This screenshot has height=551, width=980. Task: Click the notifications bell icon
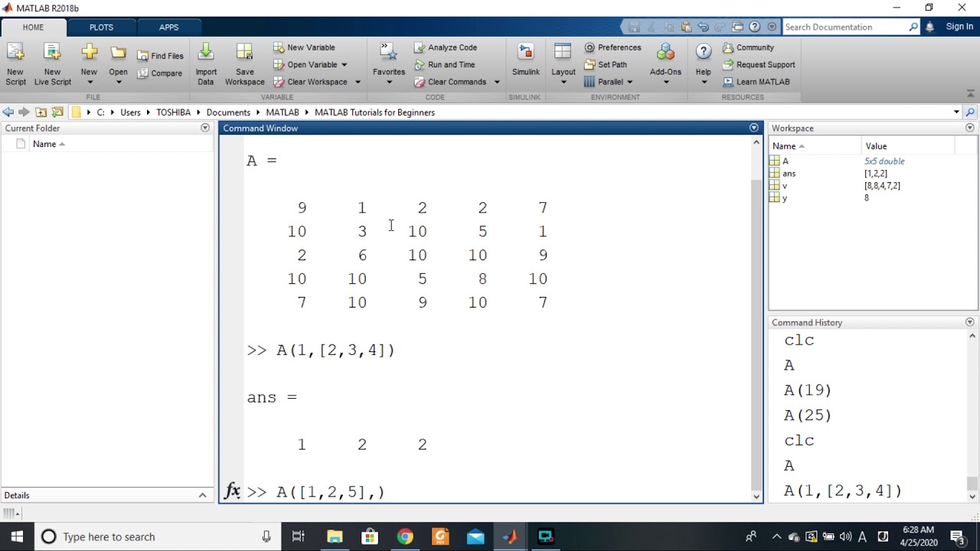point(929,27)
